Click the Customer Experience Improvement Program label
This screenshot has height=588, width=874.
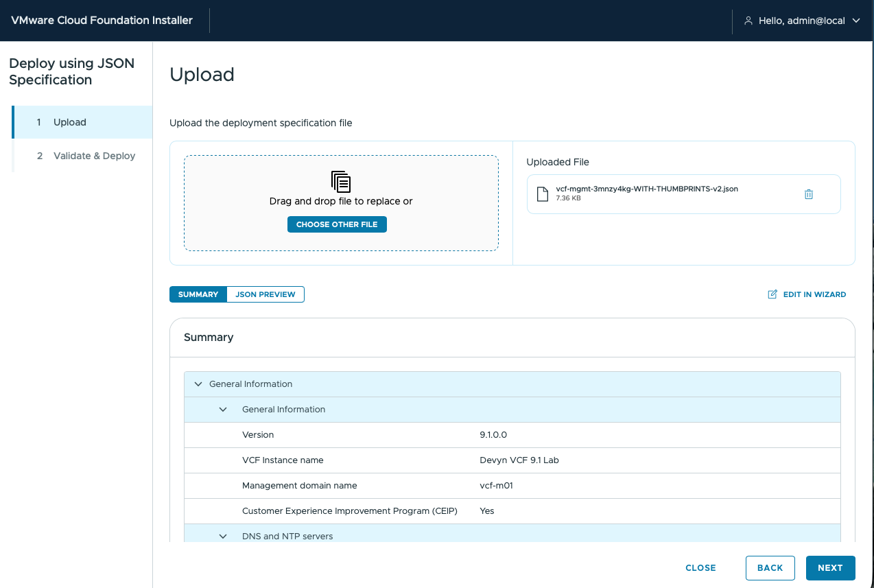(x=350, y=511)
